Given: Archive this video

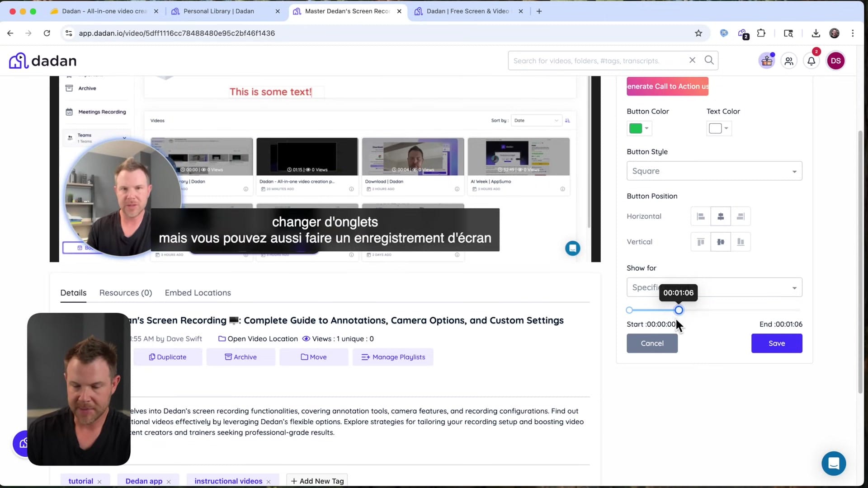Looking at the screenshot, I should (241, 357).
